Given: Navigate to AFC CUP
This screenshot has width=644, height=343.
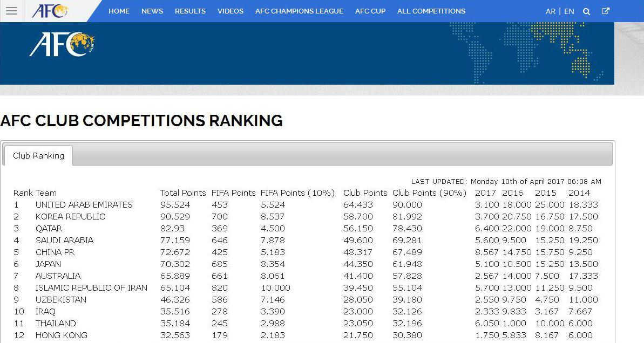Looking at the screenshot, I should 370,11.
